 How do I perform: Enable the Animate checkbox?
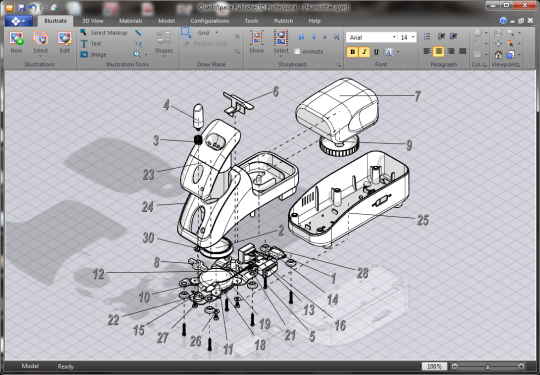pos(297,51)
